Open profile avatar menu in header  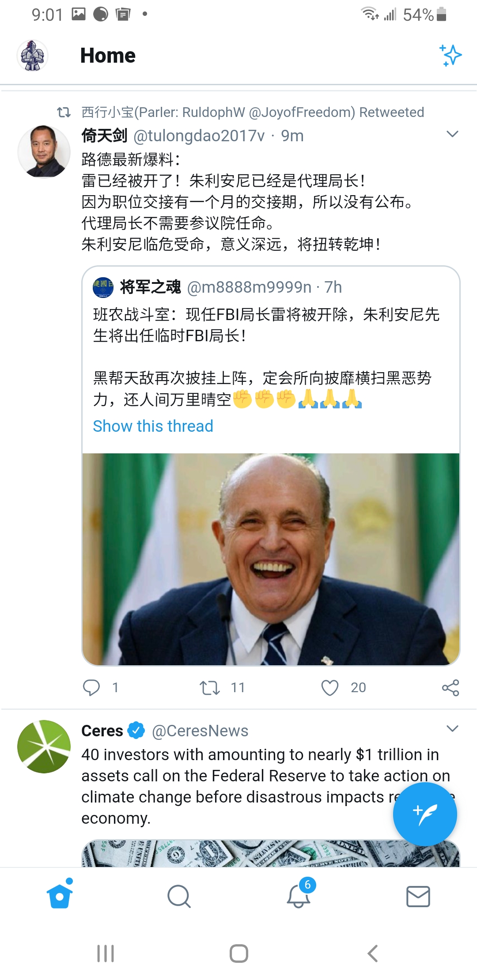coord(32,56)
